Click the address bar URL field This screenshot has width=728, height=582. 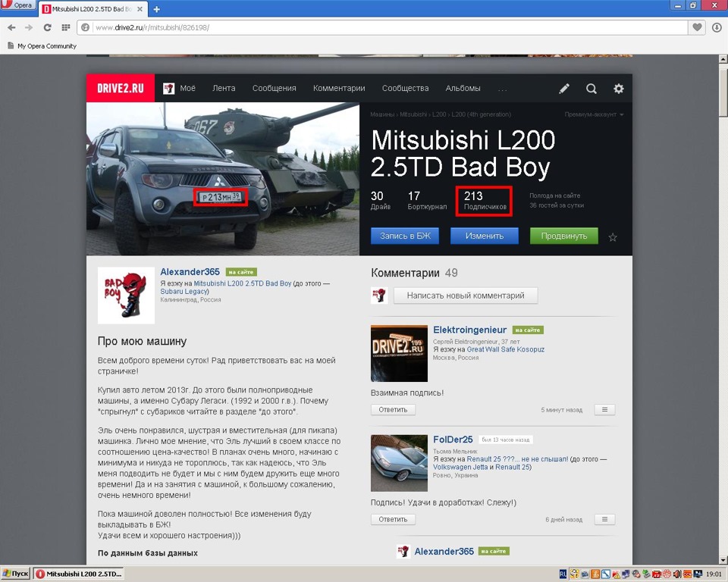tap(383, 27)
